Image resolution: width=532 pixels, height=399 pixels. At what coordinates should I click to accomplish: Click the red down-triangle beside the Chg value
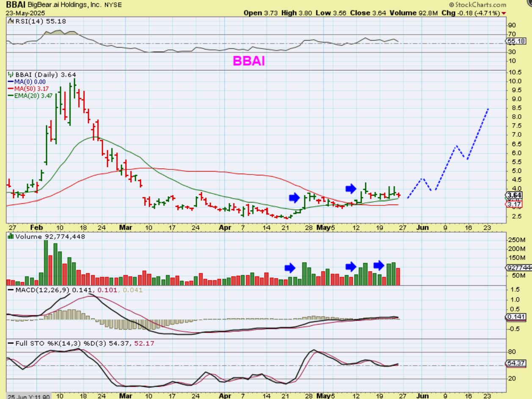[x=504, y=13]
